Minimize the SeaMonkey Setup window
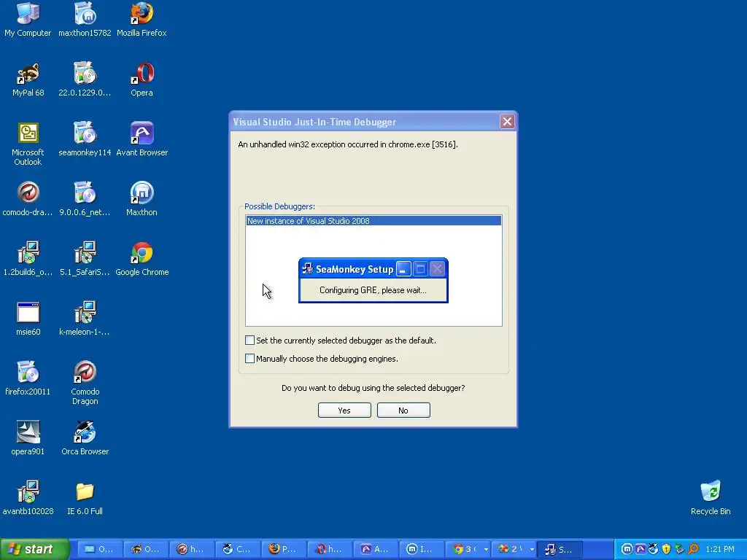Viewport: 747px width, 560px height. click(403, 269)
